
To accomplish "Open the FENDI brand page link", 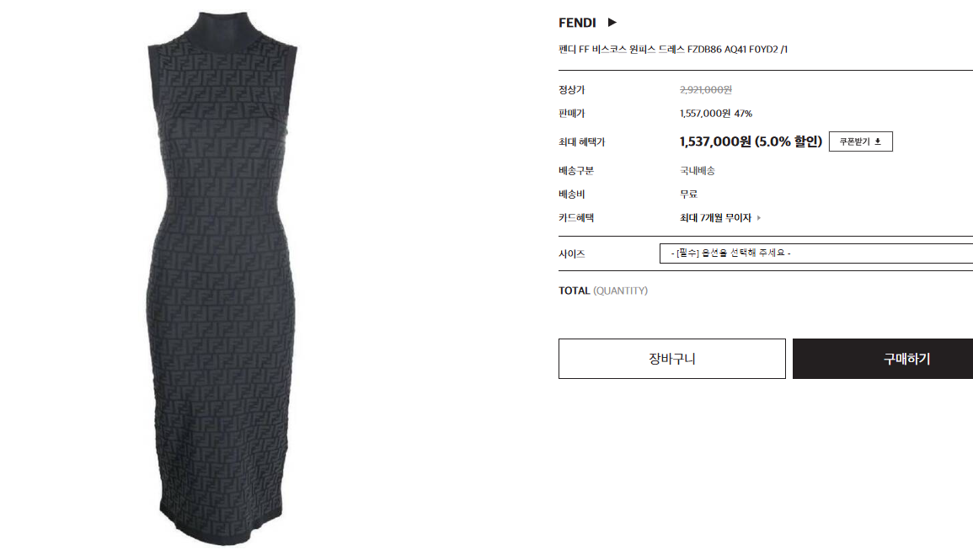I will pos(577,23).
